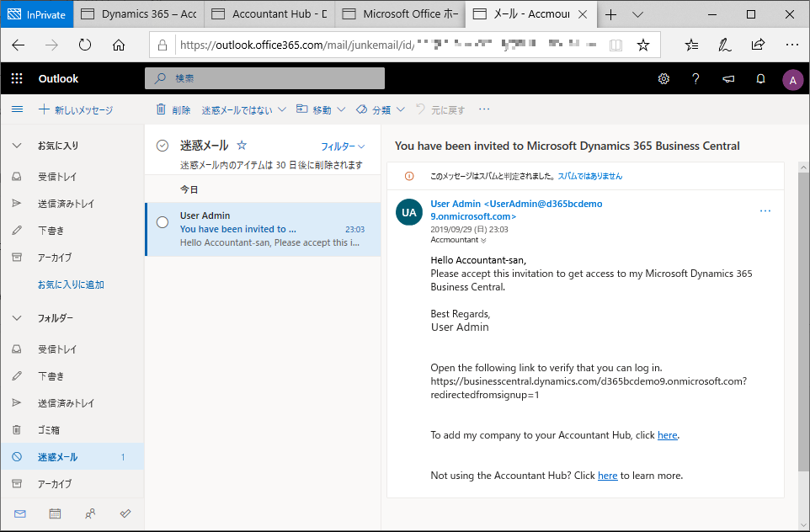The image size is (810, 532).
Task: Toggle select-all circle beside 迷惑メール
Action: click(x=163, y=146)
